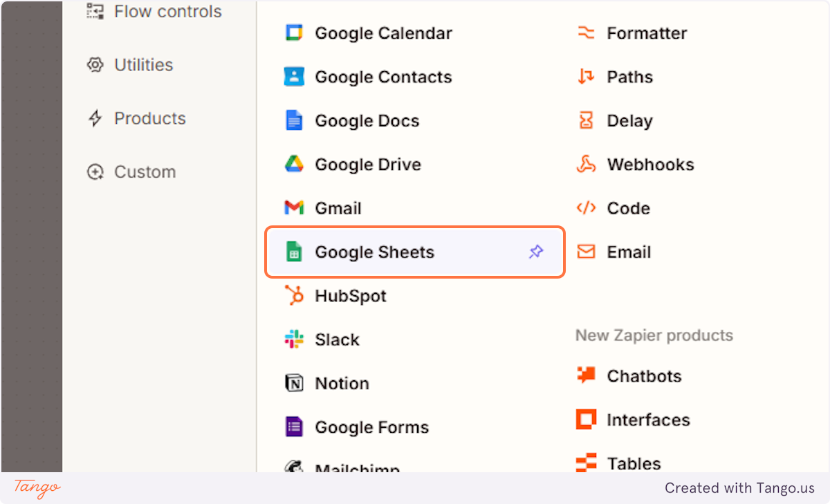Pin Google Sheets with the pin icon

[x=536, y=252]
